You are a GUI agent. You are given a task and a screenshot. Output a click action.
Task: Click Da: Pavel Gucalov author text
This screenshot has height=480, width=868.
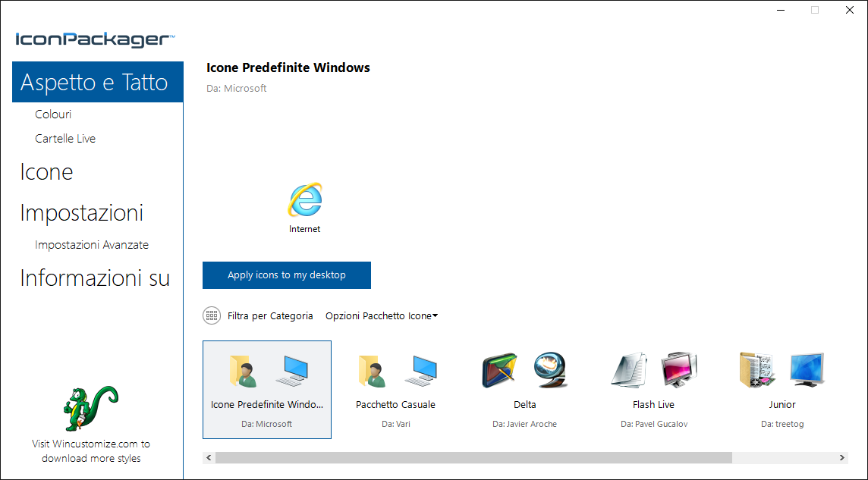pos(653,424)
